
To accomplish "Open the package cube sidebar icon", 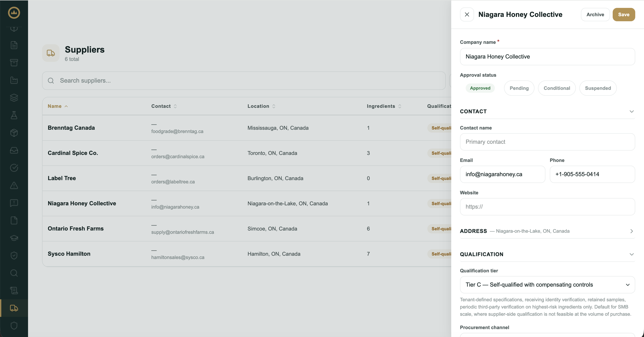I will 14,133.
